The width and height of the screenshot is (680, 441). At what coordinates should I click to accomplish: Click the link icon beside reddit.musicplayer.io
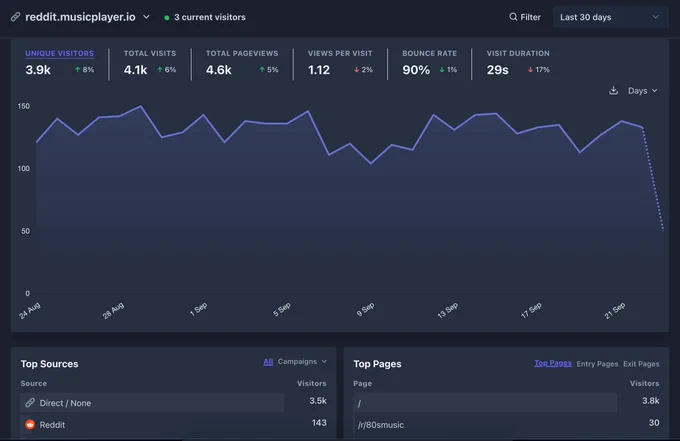(15, 17)
